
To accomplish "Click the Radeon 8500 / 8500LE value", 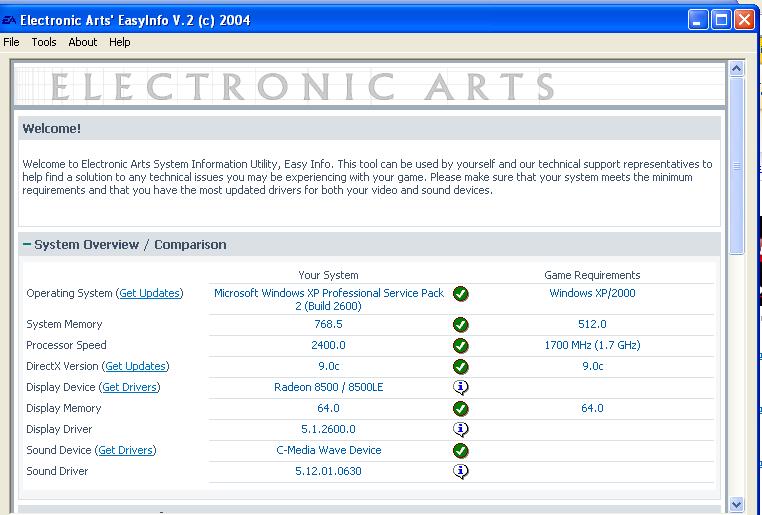I will pos(329,387).
